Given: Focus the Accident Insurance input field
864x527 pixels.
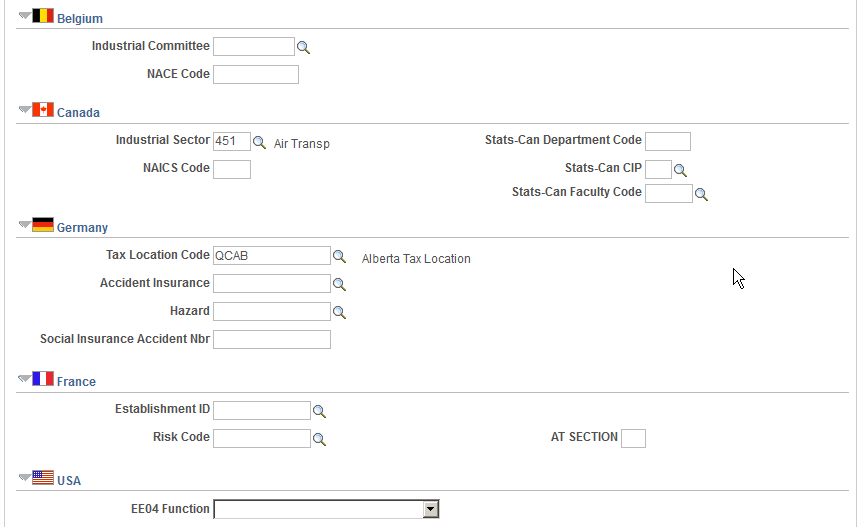Looking at the screenshot, I should click(x=272, y=284).
